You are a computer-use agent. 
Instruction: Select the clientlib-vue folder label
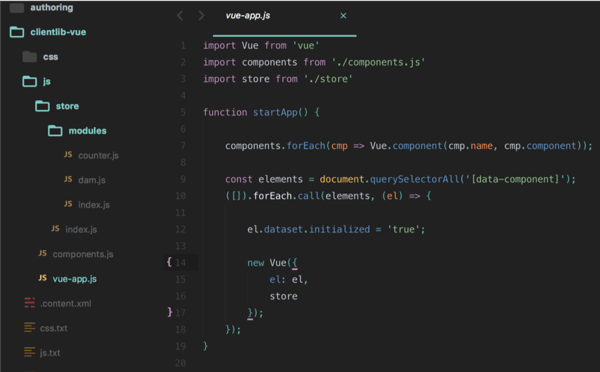58,32
